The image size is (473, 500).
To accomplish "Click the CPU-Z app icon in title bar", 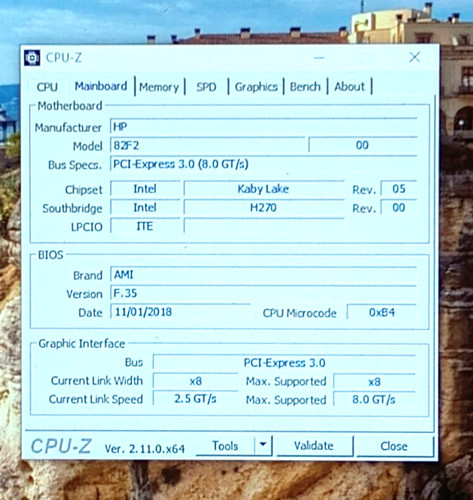I will [32, 58].
